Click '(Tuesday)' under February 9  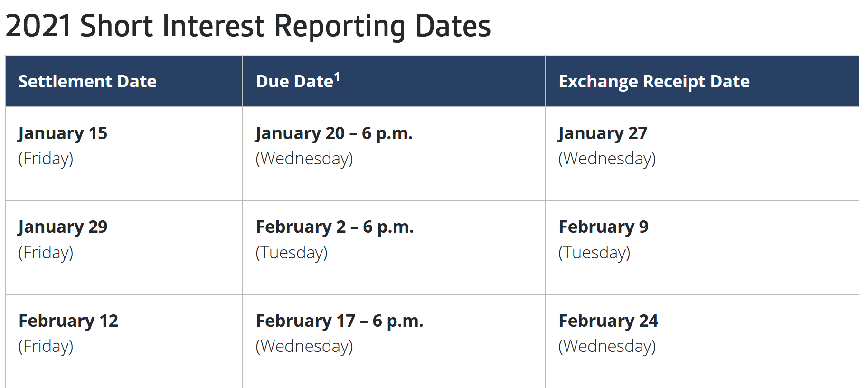594,253
